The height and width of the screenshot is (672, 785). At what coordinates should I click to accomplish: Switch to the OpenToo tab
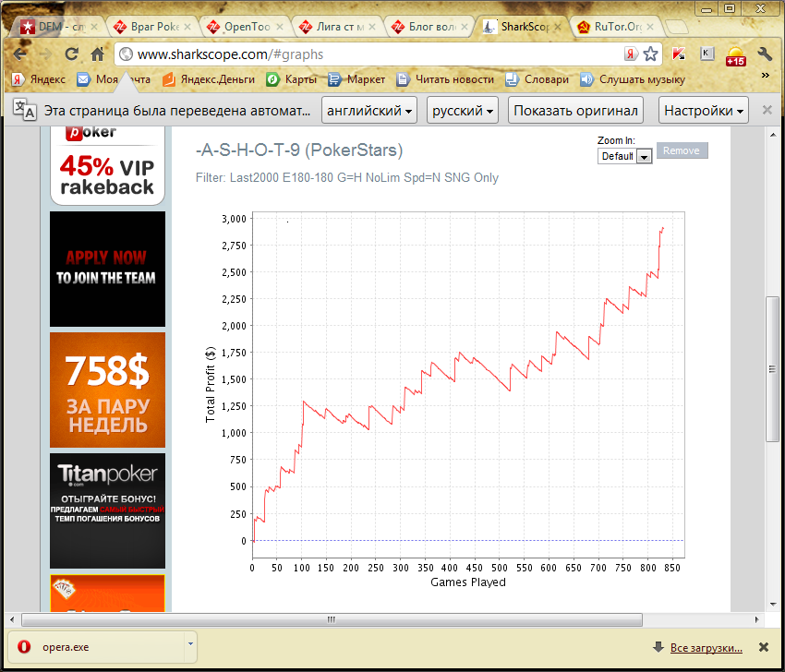(x=243, y=27)
